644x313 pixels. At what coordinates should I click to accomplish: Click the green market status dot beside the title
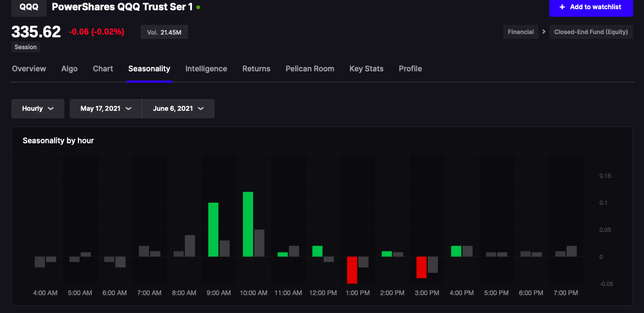(x=198, y=7)
